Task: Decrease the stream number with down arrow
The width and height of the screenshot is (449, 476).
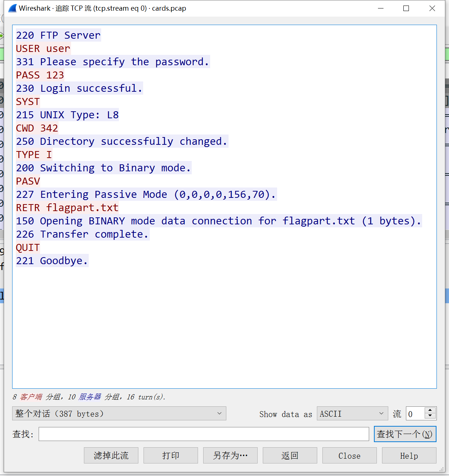Action: [430, 416]
